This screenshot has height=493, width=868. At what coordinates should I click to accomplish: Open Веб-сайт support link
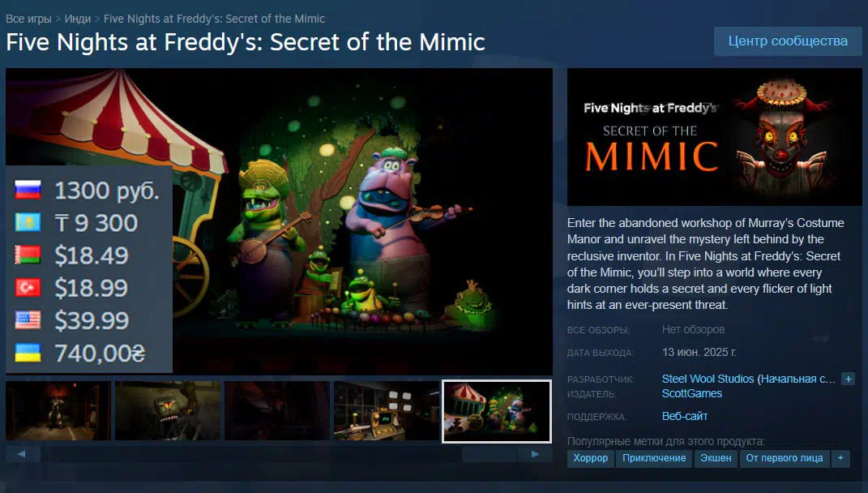(685, 416)
